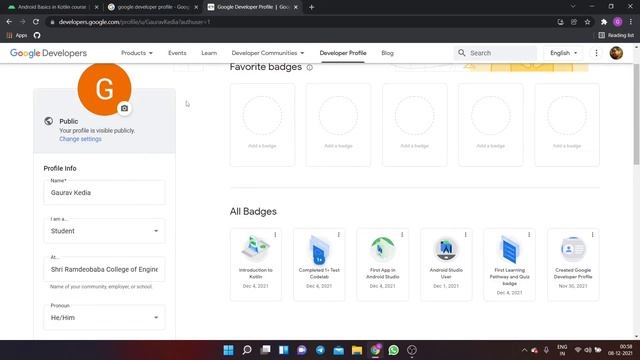
Task: Open the account avatar in site header
Action: click(x=616, y=53)
